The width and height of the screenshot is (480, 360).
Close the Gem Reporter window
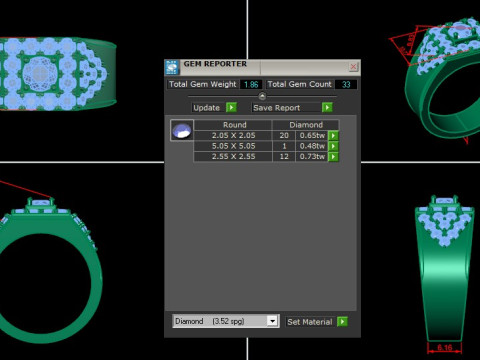click(353, 67)
